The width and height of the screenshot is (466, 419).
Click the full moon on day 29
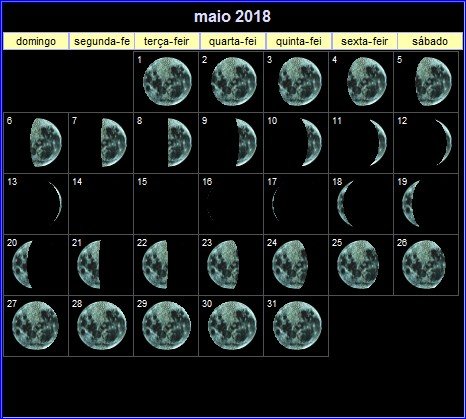coord(167,325)
